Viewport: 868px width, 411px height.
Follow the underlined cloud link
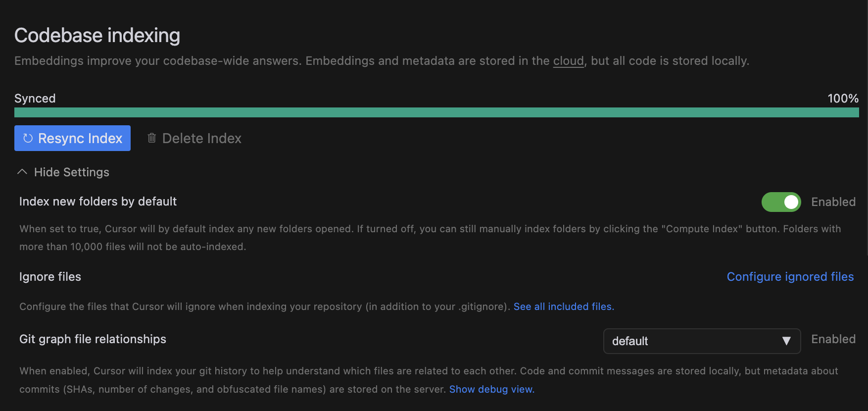568,61
